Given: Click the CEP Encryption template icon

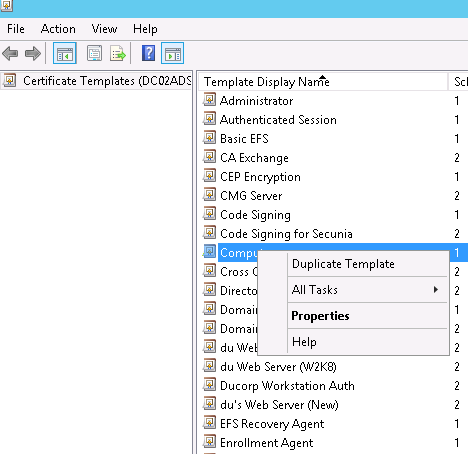Looking at the screenshot, I should click(x=209, y=175).
